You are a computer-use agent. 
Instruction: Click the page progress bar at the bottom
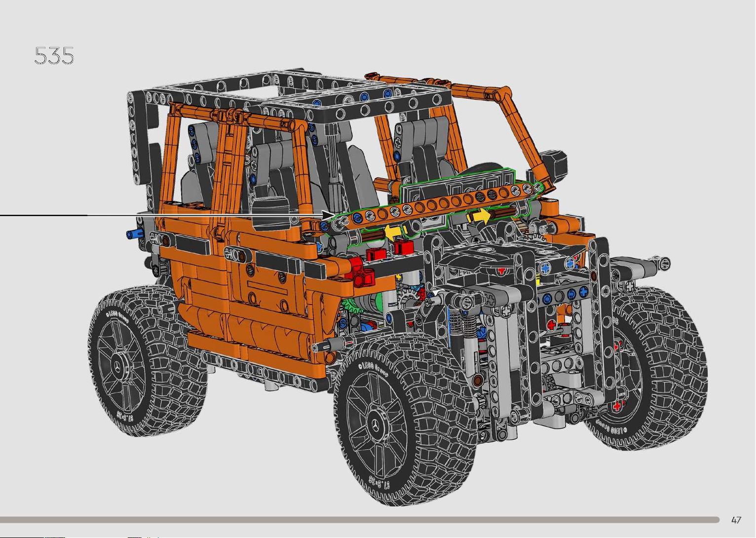[x=360, y=520]
